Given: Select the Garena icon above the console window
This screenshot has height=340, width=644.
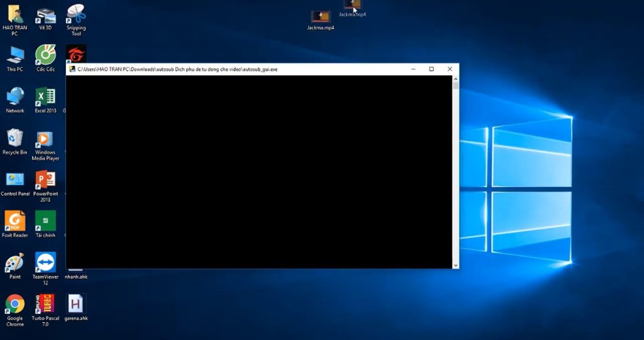Looking at the screenshot, I should (76, 54).
